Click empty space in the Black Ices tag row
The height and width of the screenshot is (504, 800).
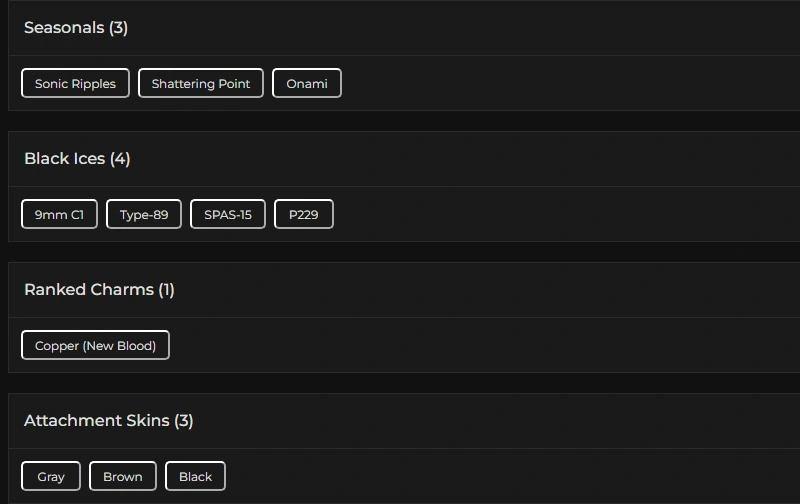click(560, 215)
